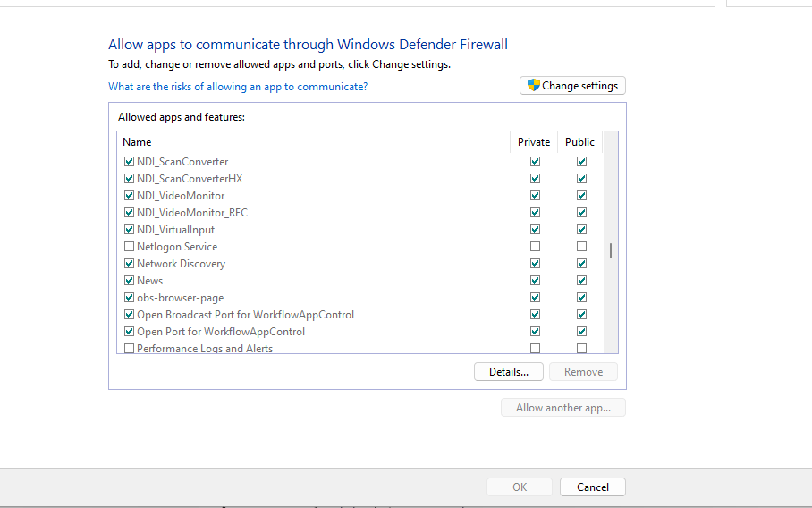Toggle News Public checkbox
Image resolution: width=812 pixels, height=508 pixels.
[x=581, y=281]
